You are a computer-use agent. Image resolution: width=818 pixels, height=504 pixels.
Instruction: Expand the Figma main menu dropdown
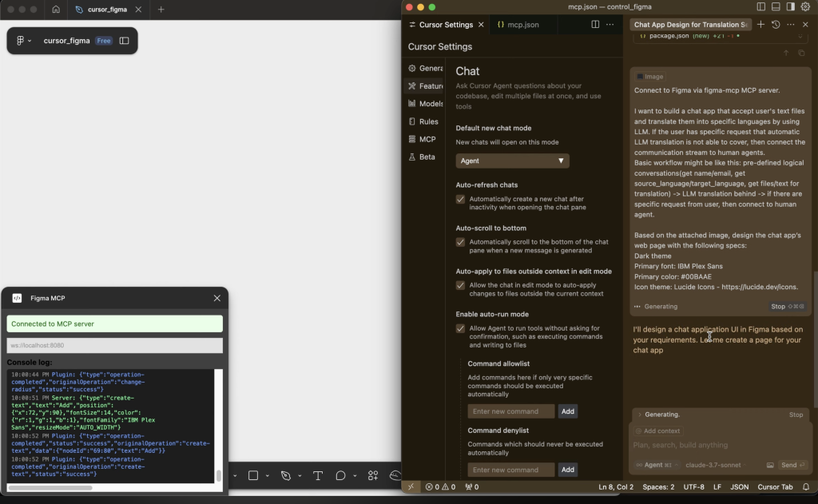(x=24, y=41)
